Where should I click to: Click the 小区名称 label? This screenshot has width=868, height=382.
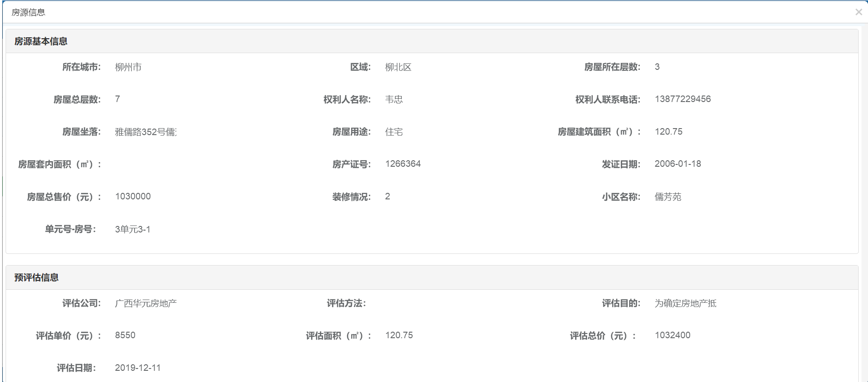(621, 197)
